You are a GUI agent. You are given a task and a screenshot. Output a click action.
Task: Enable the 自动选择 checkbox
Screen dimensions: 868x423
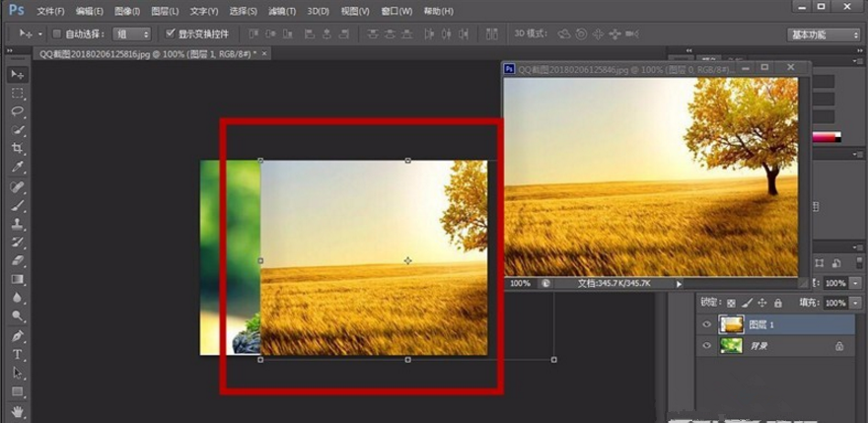56,35
